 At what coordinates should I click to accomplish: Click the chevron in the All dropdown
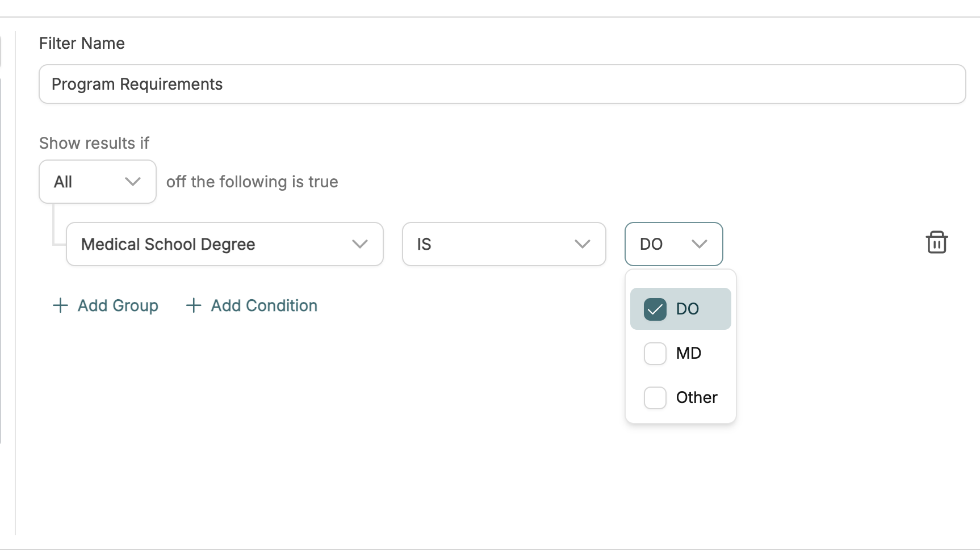click(133, 182)
